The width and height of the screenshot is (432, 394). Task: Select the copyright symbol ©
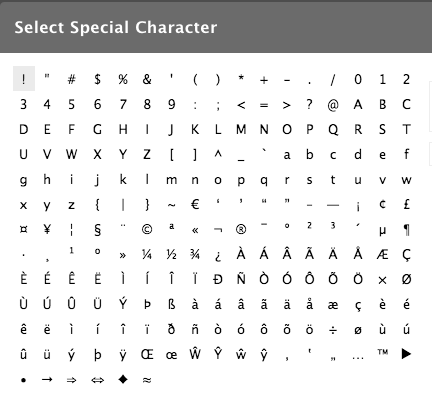(147, 229)
